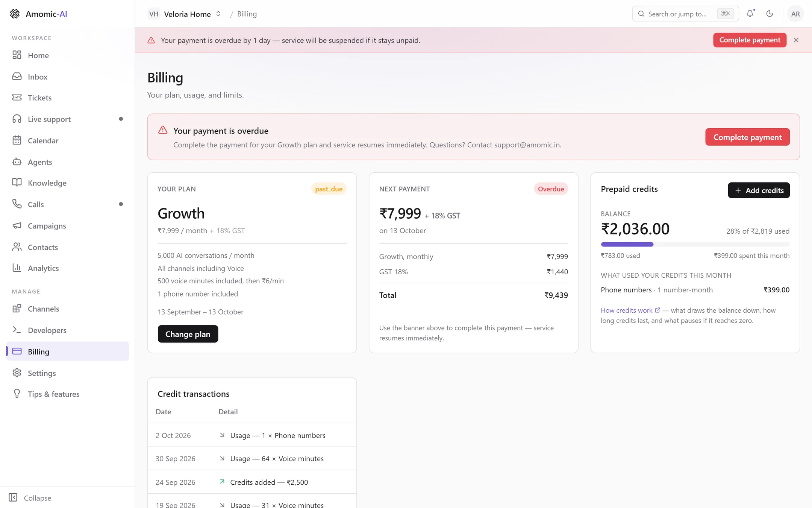
Task: Click the past_due status badge
Action: (329, 189)
